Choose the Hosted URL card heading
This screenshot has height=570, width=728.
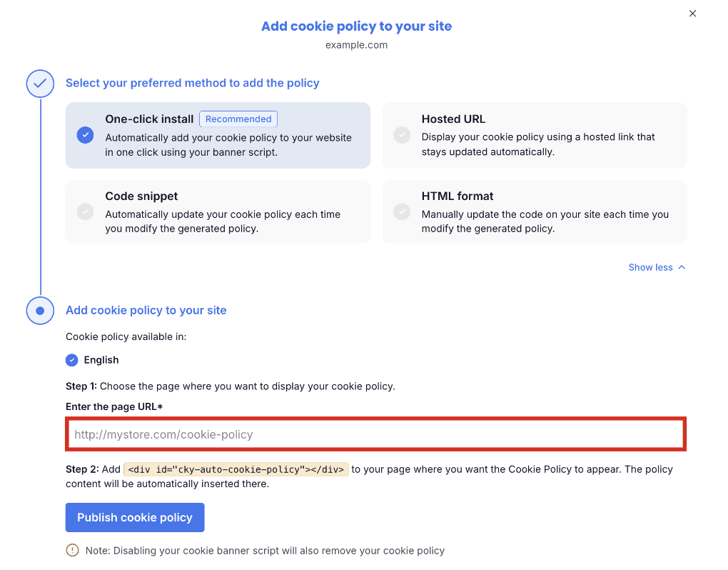(454, 119)
